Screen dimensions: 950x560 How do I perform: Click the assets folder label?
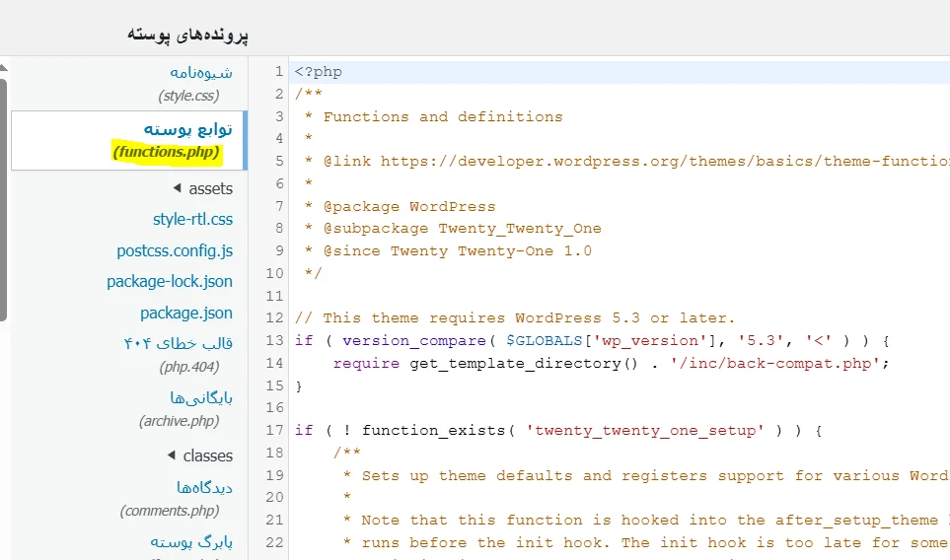pos(210,188)
